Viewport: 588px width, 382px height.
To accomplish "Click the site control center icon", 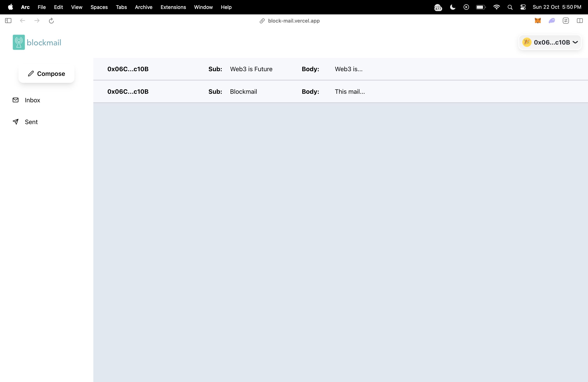I will click(566, 21).
